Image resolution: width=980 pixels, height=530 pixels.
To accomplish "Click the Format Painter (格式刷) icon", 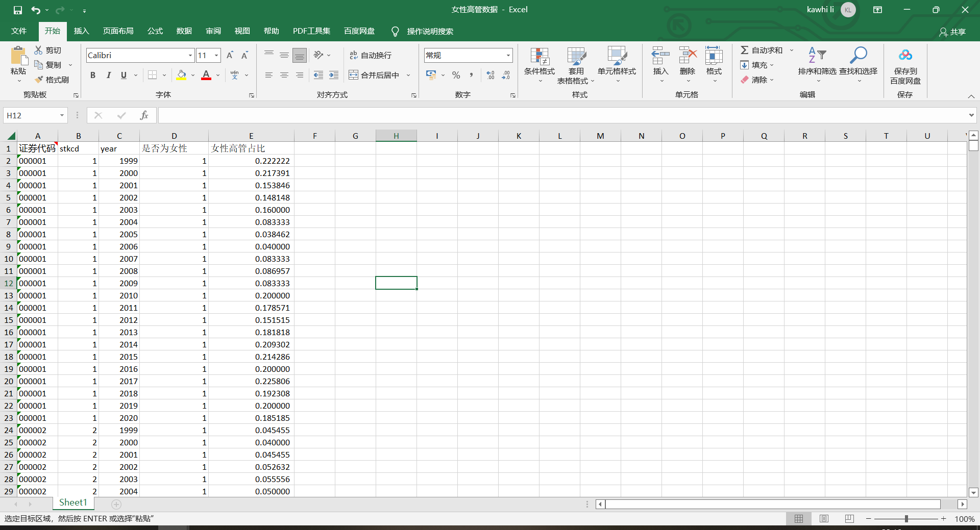I will click(39, 80).
